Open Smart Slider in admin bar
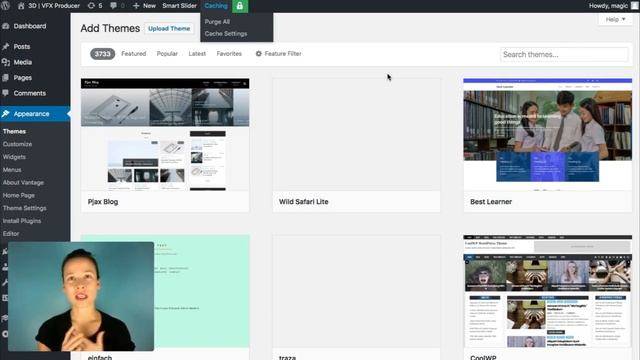Screen dimensions: 640x360 click(179, 6)
